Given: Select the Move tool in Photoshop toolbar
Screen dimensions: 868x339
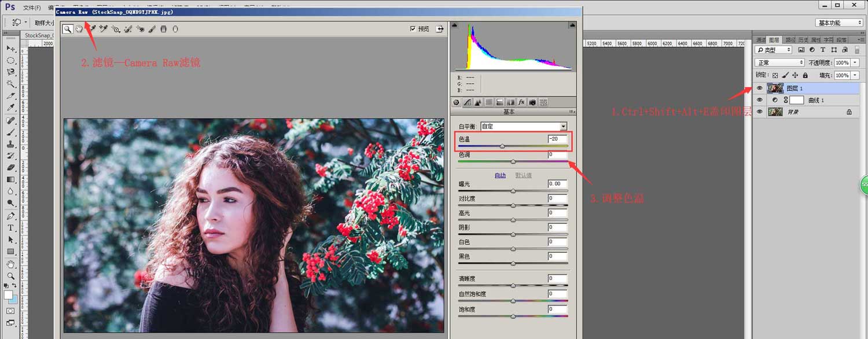Looking at the screenshot, I should [10, 48].
